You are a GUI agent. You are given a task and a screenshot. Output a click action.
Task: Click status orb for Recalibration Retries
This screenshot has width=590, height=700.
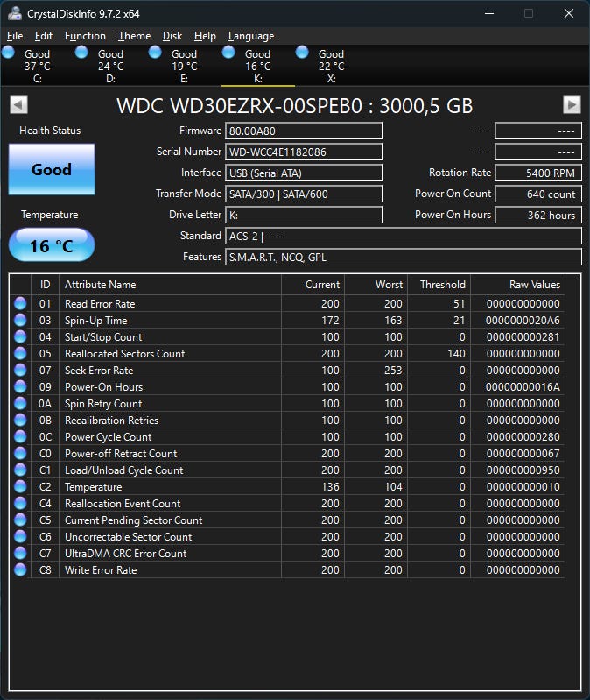coord(20,420)
